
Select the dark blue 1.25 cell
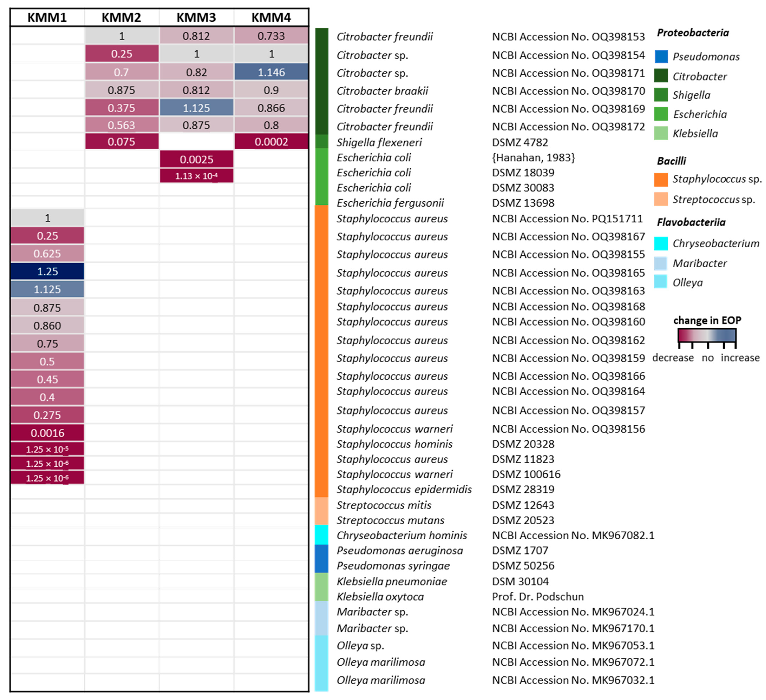(x=47, y=272)
